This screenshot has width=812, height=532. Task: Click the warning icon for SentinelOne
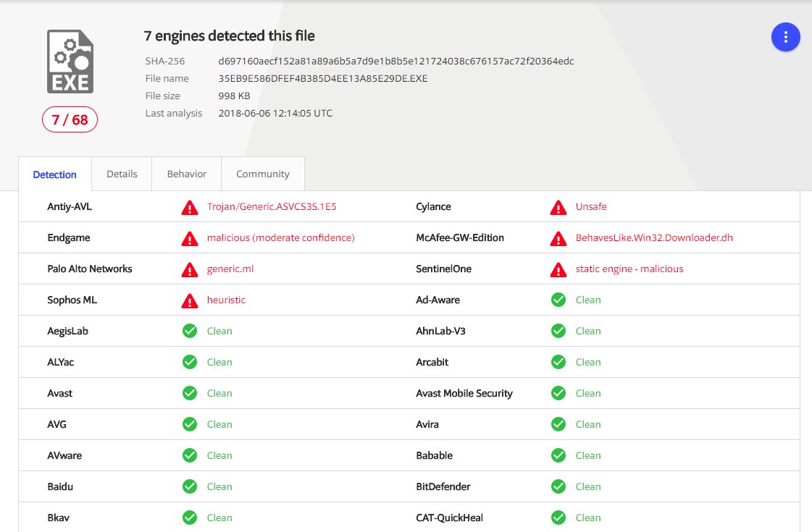(558, 270)
